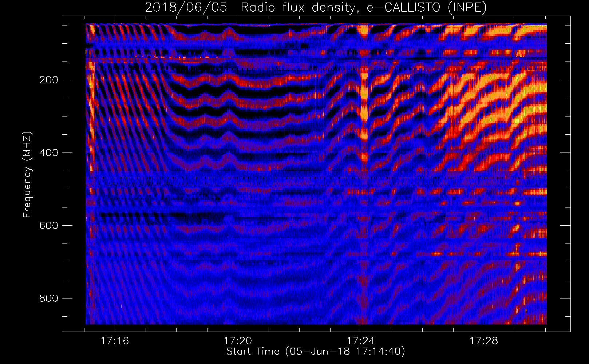Click the 'Start Time (05-Jun-18 17:14:40)' label

(316, 352)
